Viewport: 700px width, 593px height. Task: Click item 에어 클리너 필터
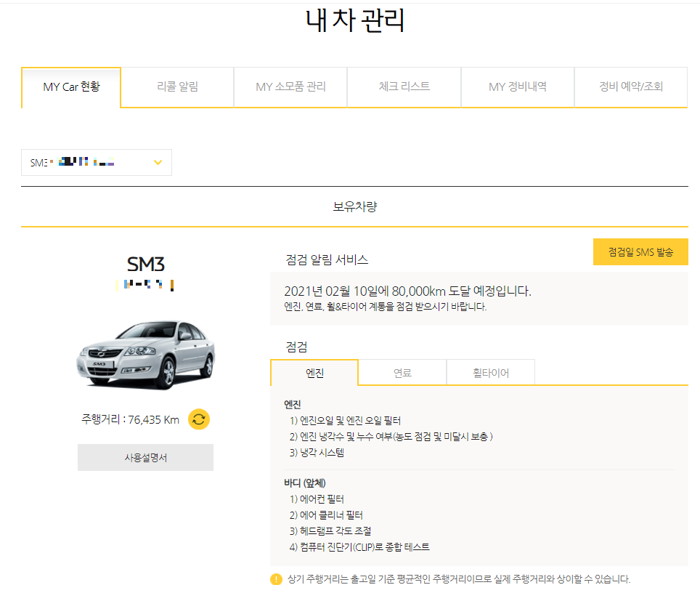[326, 515]
